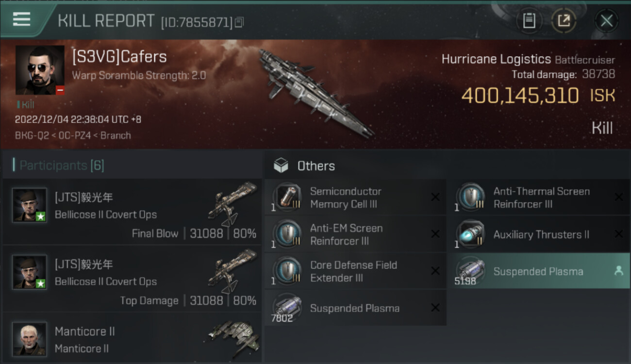This screenshot has width=631, height=364.
Task: Open the Top Damage participant entry
Action: (x=132, y=279)
